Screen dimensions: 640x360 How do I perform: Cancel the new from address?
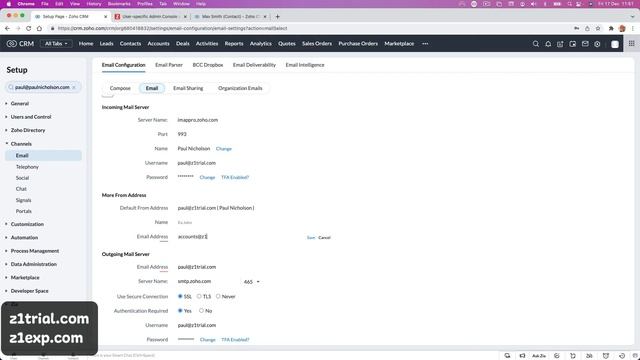(324, 238)
